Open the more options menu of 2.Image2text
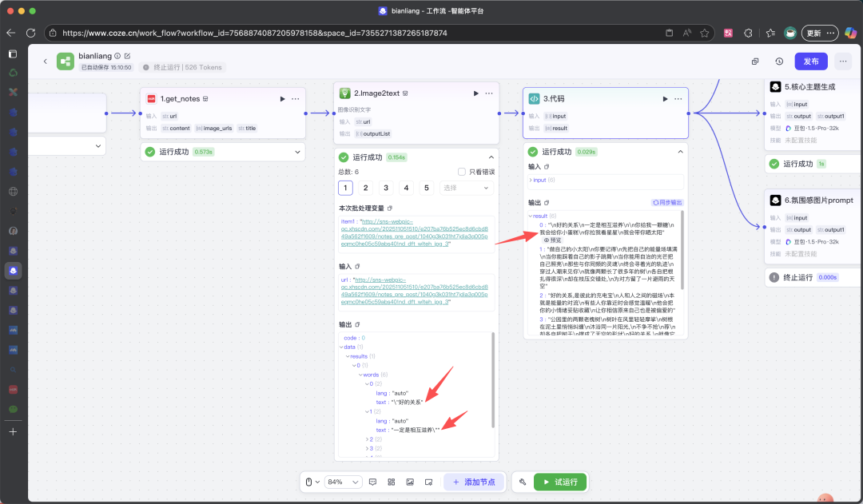 tap(489, 93)
